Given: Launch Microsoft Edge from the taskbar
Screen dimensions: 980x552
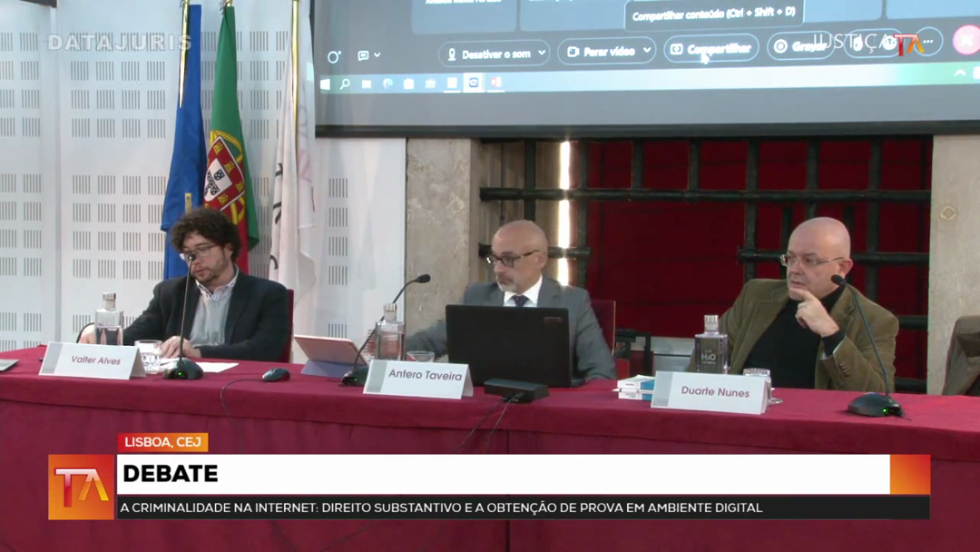Looking at the screenshot, I should 387,84.
